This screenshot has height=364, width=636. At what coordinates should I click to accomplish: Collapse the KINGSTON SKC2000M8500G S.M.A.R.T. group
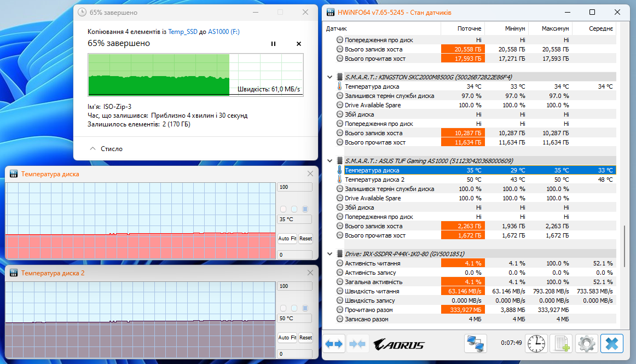point(329,77)
